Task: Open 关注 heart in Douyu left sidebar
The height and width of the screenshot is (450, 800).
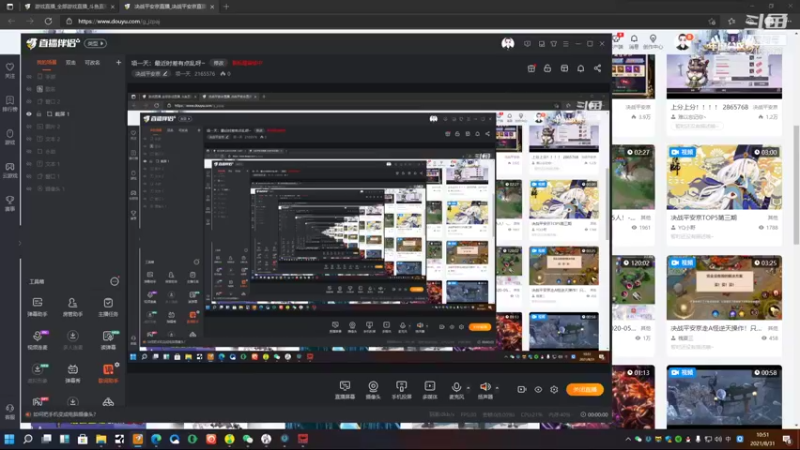Action: pyautogui.click(x=10, y=70)
